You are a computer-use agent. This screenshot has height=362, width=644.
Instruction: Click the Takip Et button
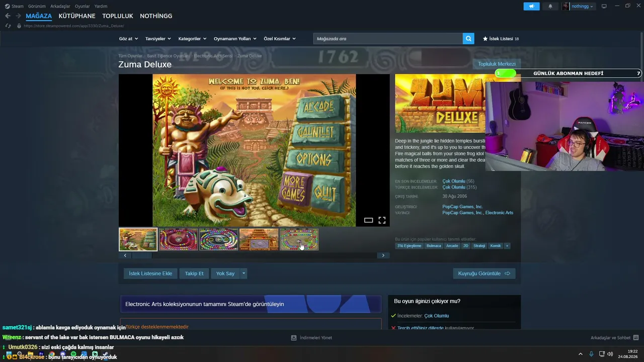click(194, 274)
